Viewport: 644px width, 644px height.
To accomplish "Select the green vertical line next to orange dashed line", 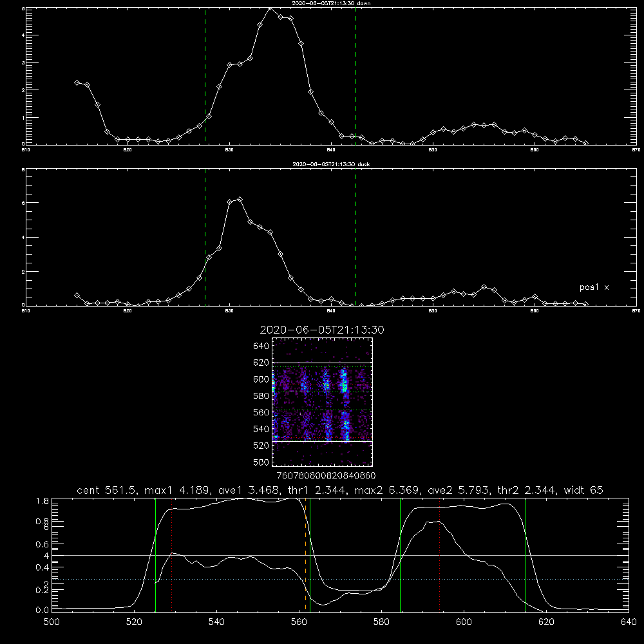I will pos(310,555).
